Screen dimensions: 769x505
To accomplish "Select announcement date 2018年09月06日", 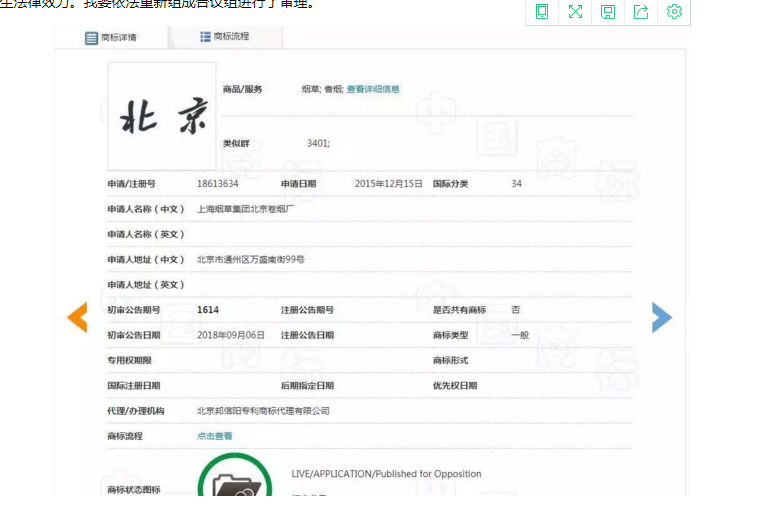I will [x=231, y=335].
